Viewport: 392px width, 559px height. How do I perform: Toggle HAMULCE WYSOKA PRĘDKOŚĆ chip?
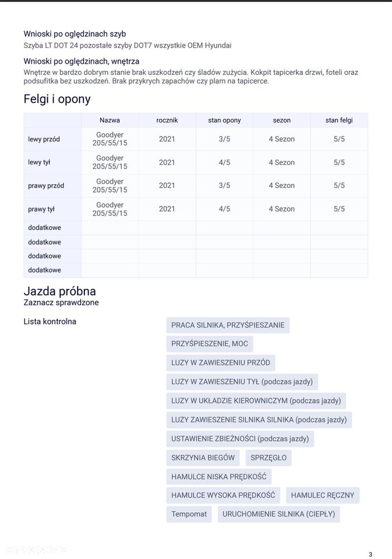pyautogui.click(x=223, y=495)
